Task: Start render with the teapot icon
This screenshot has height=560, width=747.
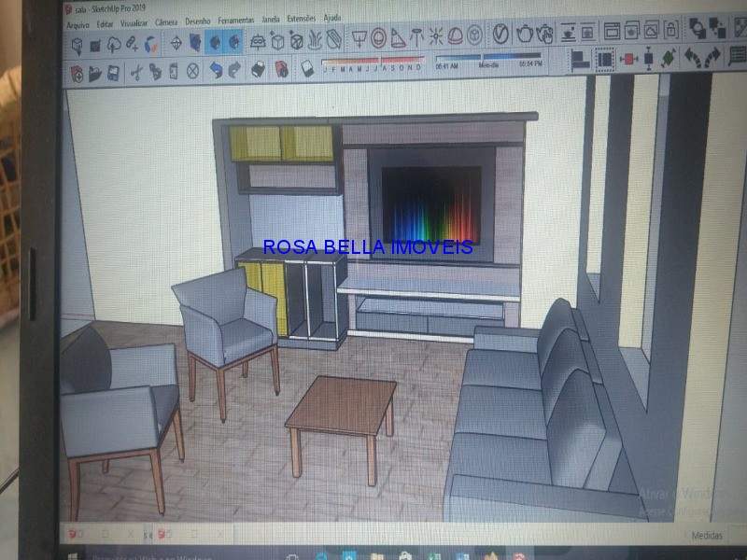Action: (x=525, y=34)
